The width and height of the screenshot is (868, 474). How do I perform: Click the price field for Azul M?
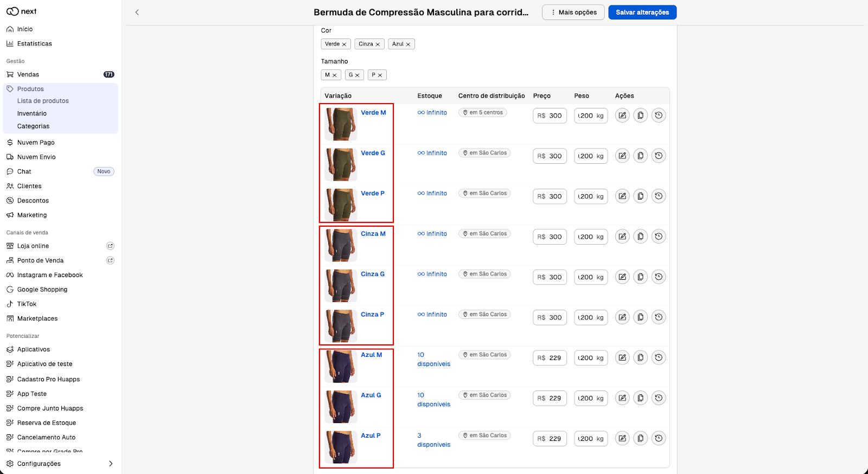point(550,358)
